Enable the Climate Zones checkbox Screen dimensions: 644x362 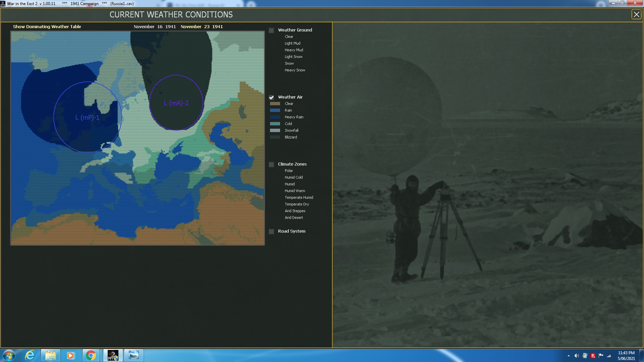point(271,165)
